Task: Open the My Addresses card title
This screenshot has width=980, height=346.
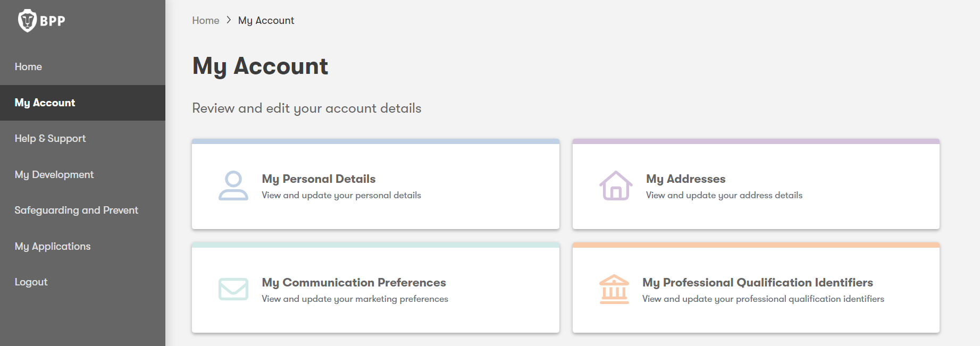Action: coord(685,179)
